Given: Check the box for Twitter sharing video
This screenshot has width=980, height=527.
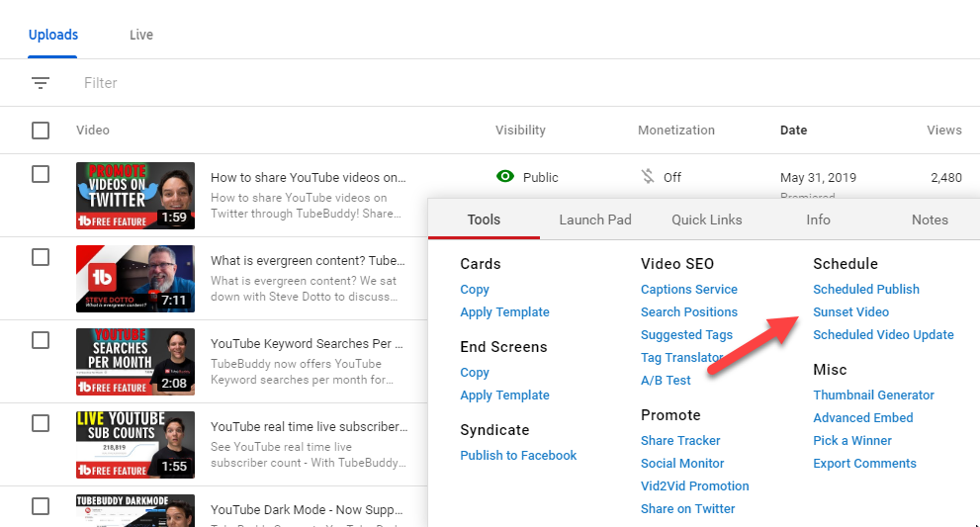Looking at the screenshot, I should tap(41, 174).
